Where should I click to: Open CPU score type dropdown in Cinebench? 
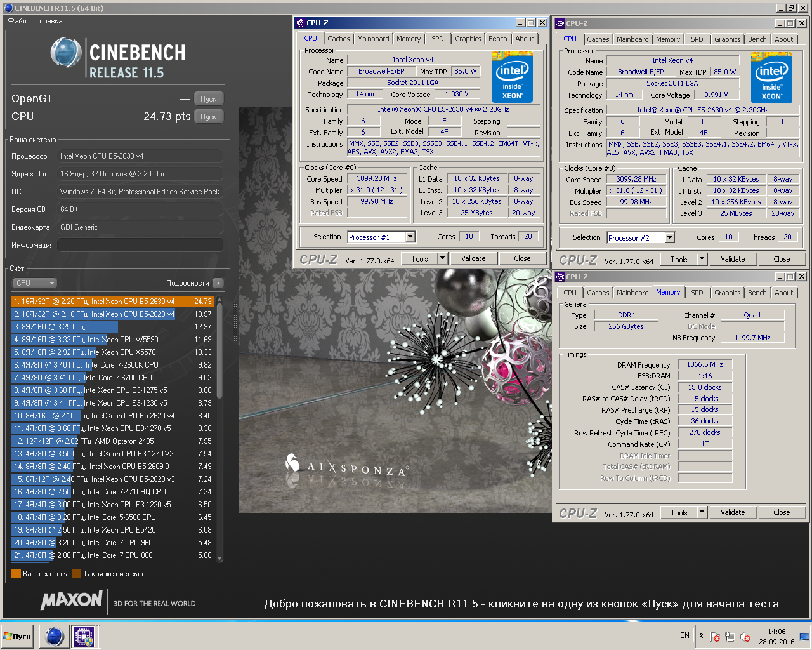[x=35, y=283]
